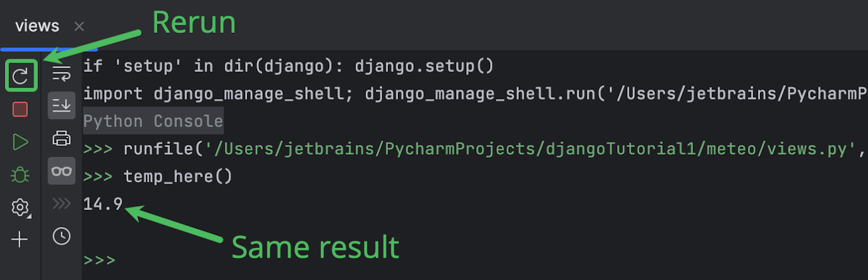868x280 pixels.
Task: Attach the debugger using bug icon
Action: point(20,175)
